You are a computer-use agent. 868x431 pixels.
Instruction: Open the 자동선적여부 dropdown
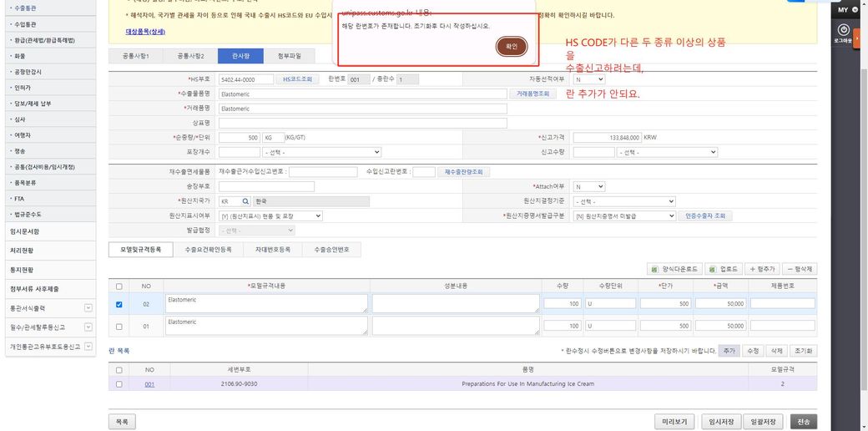[x=588, y=79]
